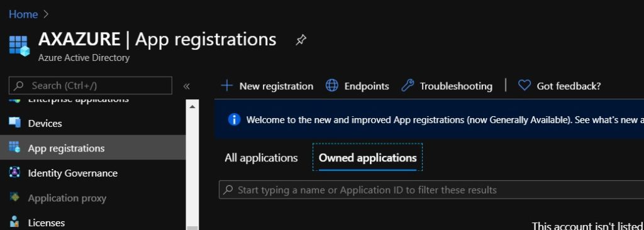Viewport: 644px width, 230px height.
Task: Click the info icon in welcome banner
Action: pyautogui.click(x=234, y=119)
